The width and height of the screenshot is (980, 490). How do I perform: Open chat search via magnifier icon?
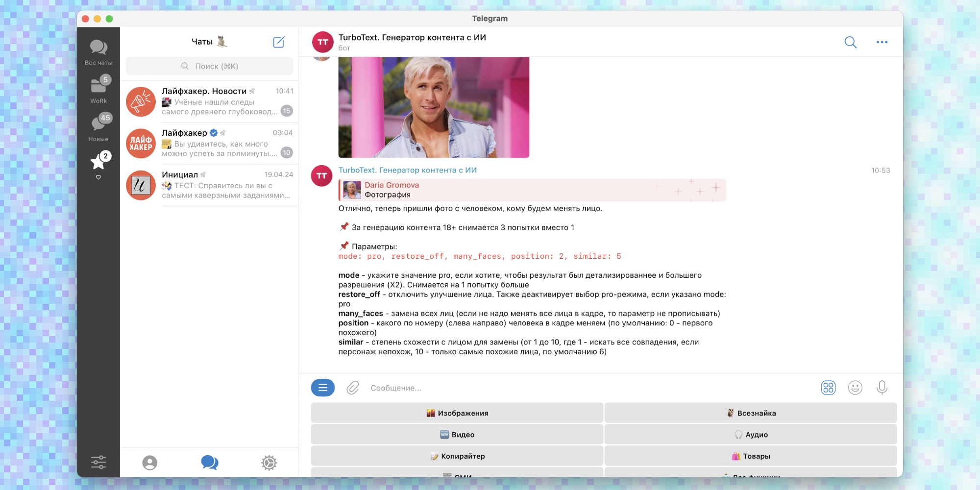tap(851, 42)
